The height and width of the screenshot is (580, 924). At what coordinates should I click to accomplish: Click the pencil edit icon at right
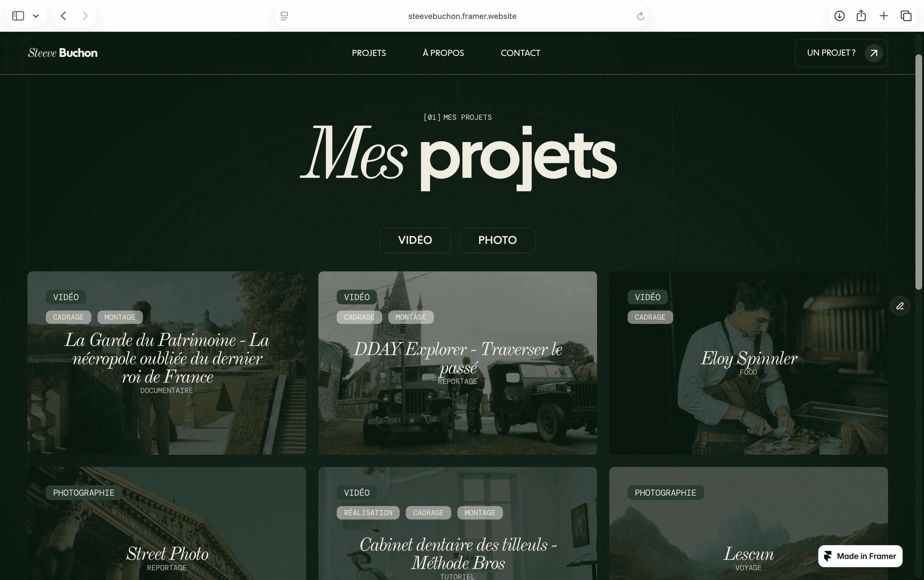[x=900, y=306]
